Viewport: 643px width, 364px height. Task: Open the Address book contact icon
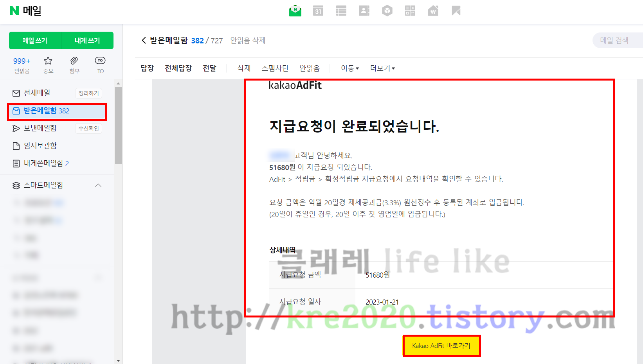click(x=364, y=11)
